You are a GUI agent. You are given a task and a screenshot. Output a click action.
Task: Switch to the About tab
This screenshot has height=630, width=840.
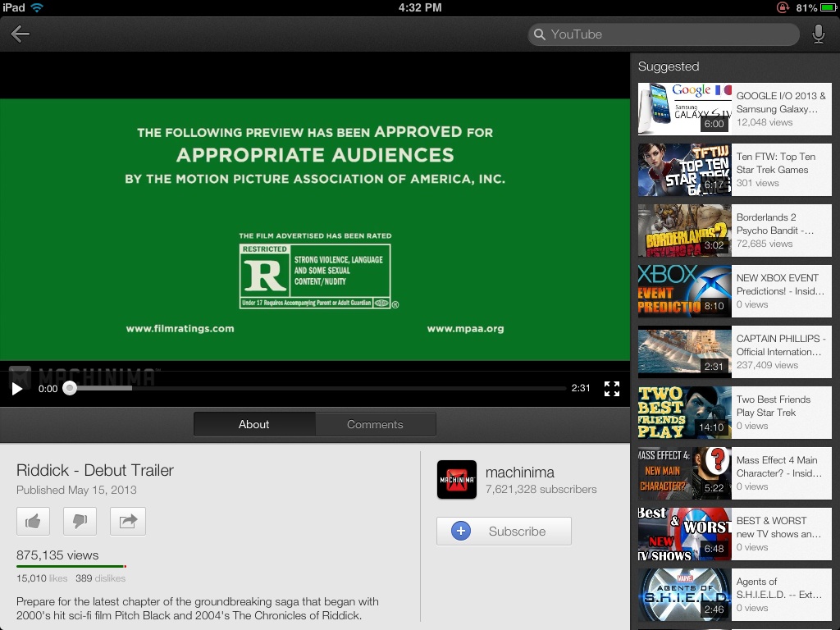(254, 424)
